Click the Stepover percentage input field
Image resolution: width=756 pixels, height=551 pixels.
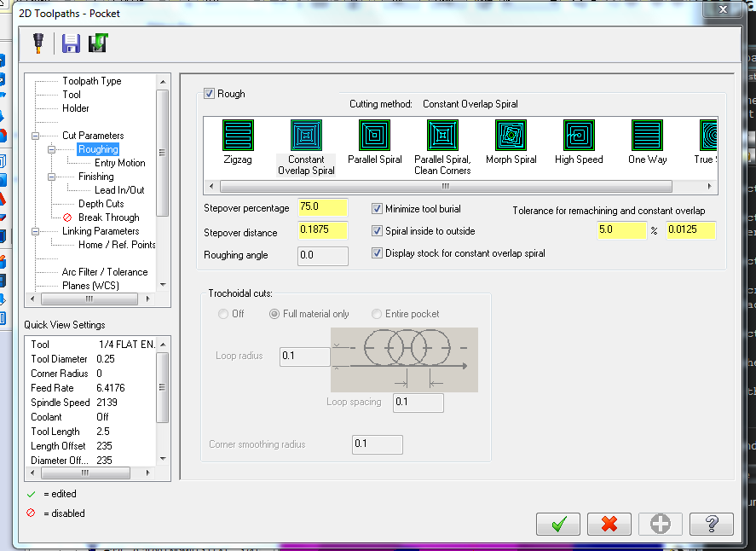tap(322, 207)
